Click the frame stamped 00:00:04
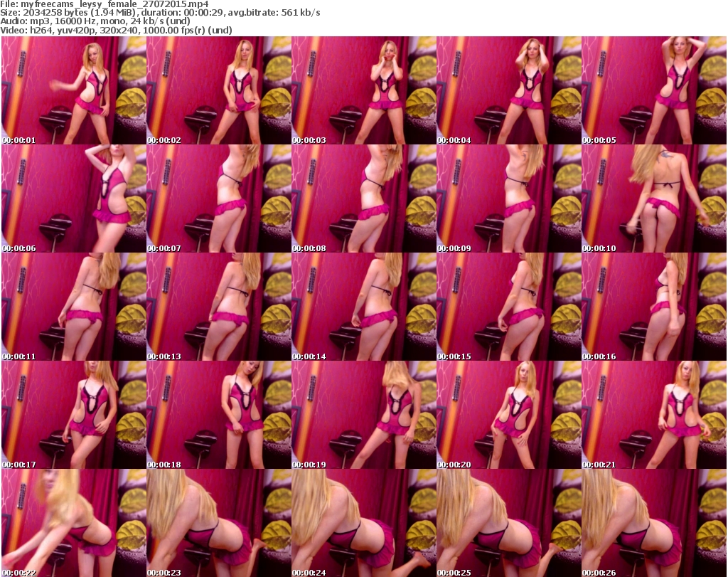Viewport: 728px width, 577px height. (509, 90)
